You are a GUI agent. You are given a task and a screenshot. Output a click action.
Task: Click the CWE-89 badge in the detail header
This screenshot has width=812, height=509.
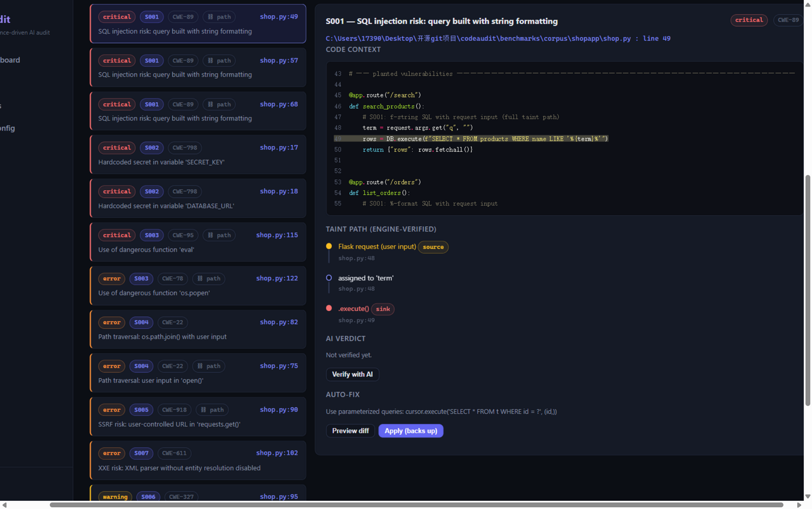[x=788, y=20]
